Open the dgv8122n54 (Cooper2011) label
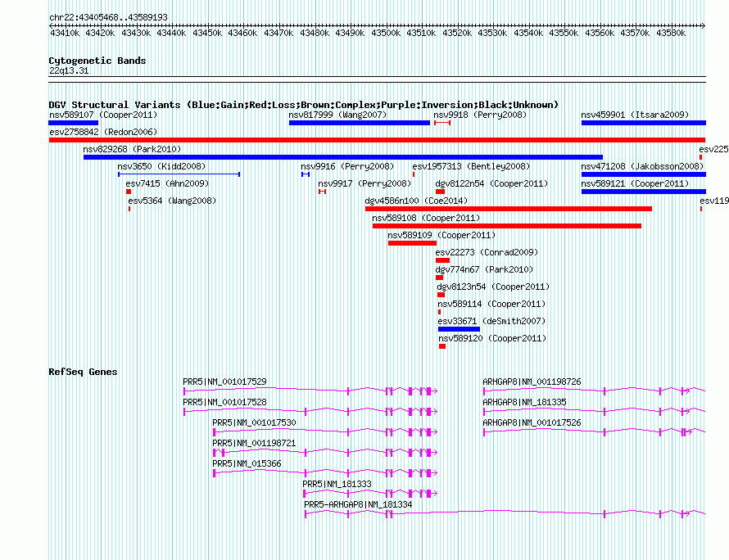The image size is (729, 560). click(x=491, y=183)
